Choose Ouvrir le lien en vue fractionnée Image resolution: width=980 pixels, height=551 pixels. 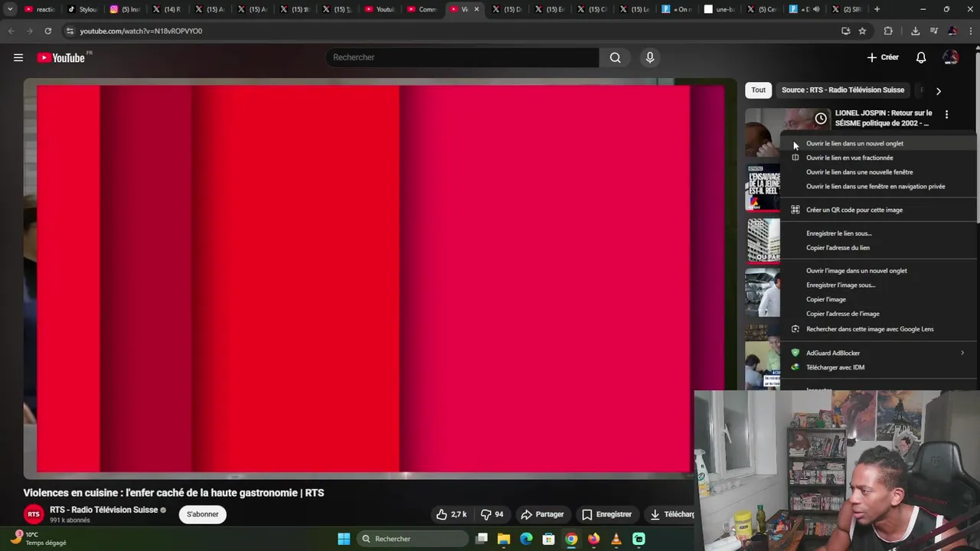pos(849,158)
